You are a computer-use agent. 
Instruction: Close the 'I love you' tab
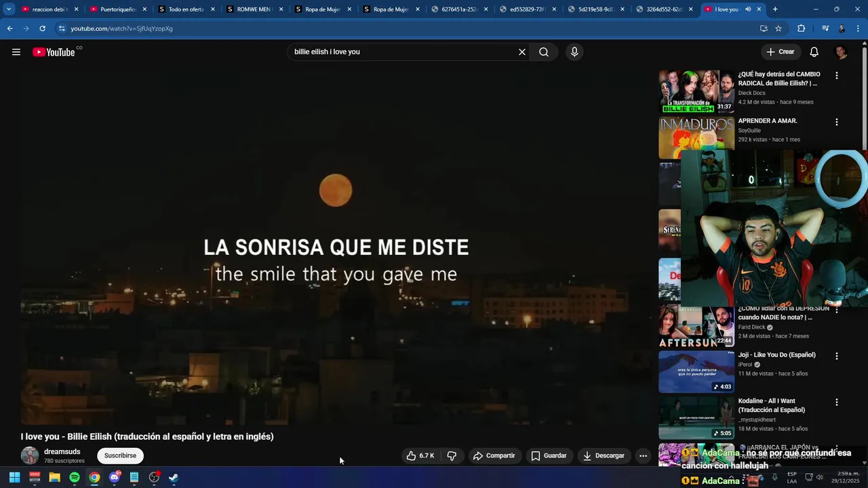[x=759, y=9]
